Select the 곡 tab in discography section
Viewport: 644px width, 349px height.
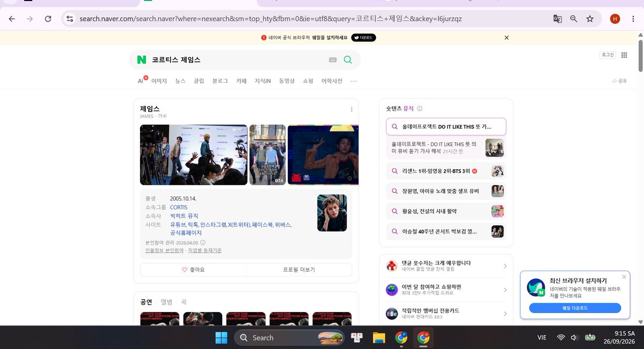(184, 302)
